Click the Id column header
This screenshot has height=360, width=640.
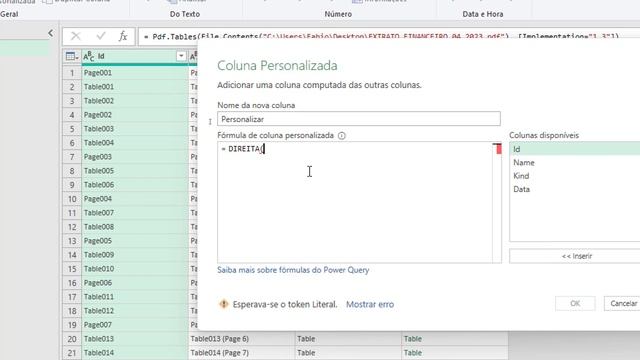point(135,56)
